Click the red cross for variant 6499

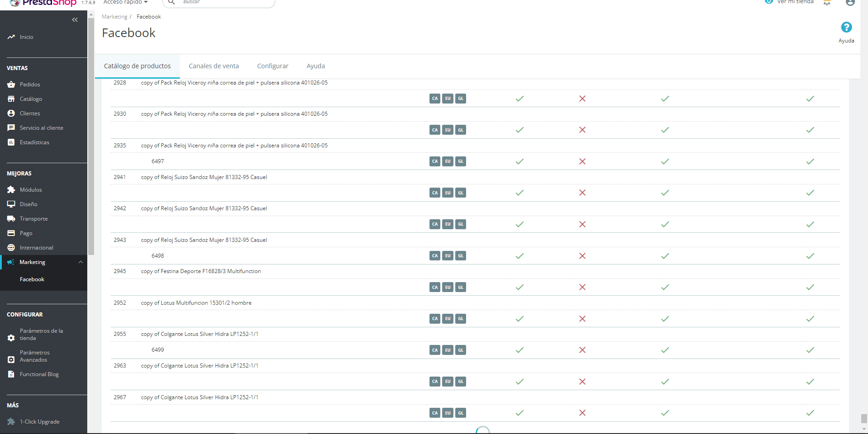click(x=582, y=350)
